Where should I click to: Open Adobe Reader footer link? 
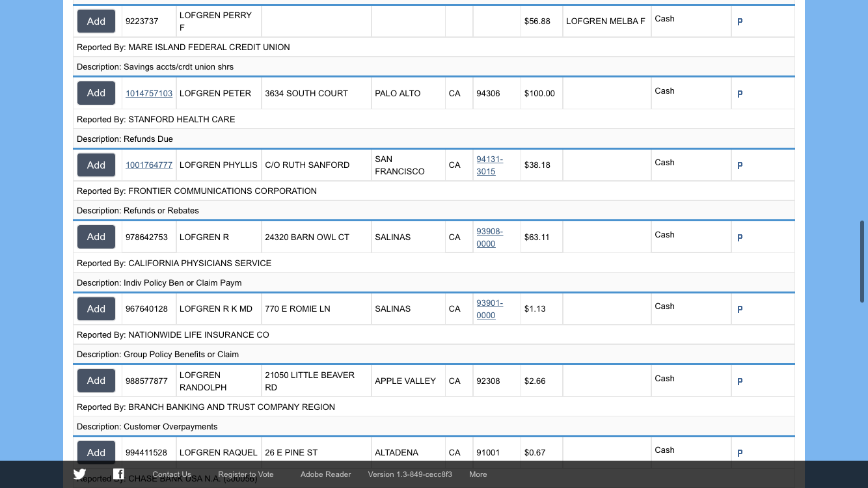[x=325, y=474]
